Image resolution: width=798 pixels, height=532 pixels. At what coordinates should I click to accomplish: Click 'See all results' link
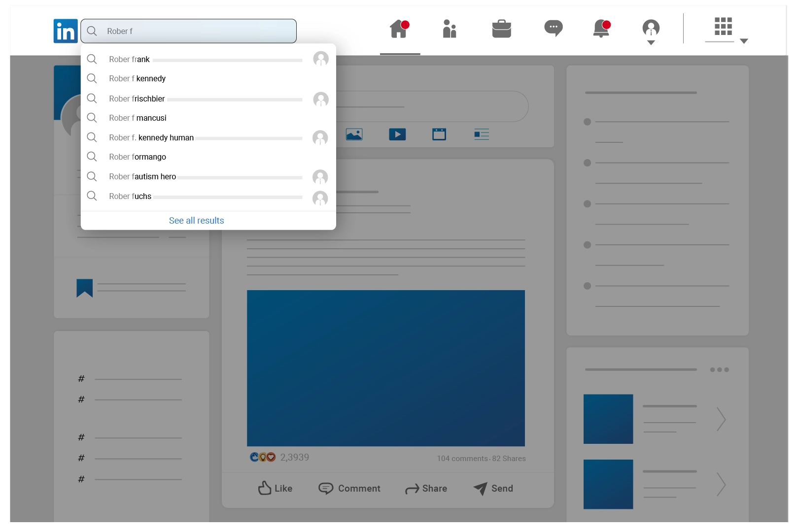(x=196, y=221)
